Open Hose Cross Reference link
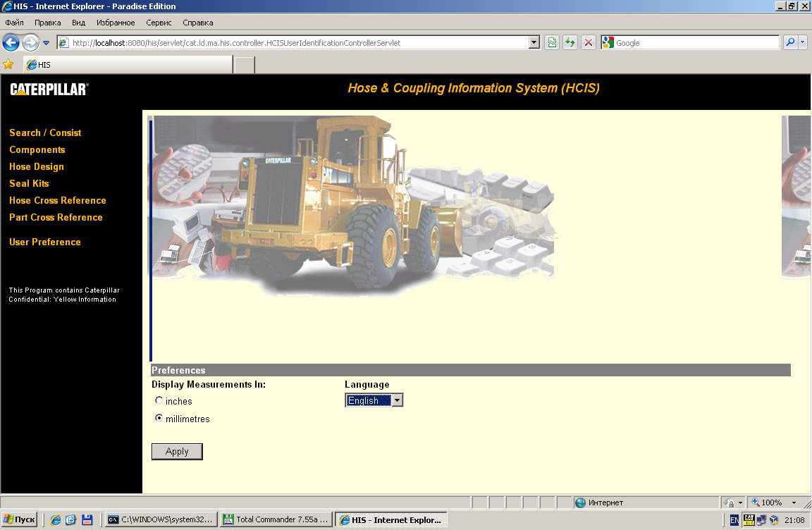The width and height of the screenshot is (812, 530). [x=58, y=200]
